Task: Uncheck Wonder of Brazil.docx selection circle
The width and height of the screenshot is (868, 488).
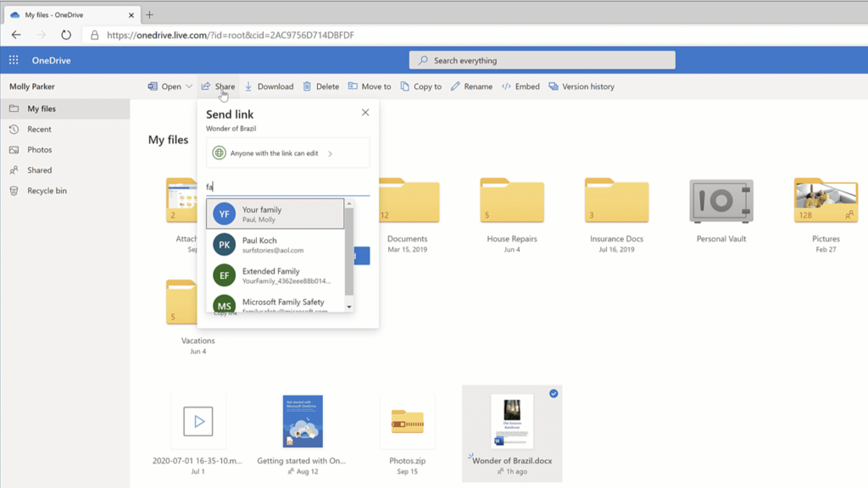Action: [554, 393]
